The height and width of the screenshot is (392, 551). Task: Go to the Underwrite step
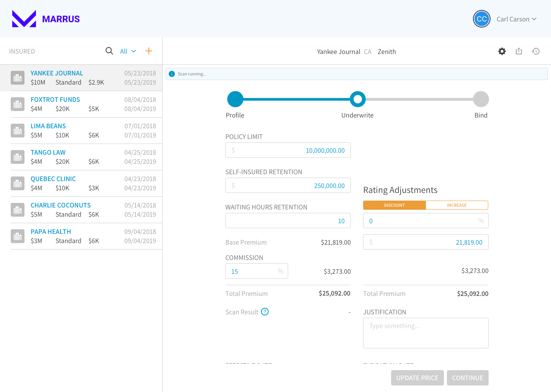pyautogui.click(x=358, y=99)
